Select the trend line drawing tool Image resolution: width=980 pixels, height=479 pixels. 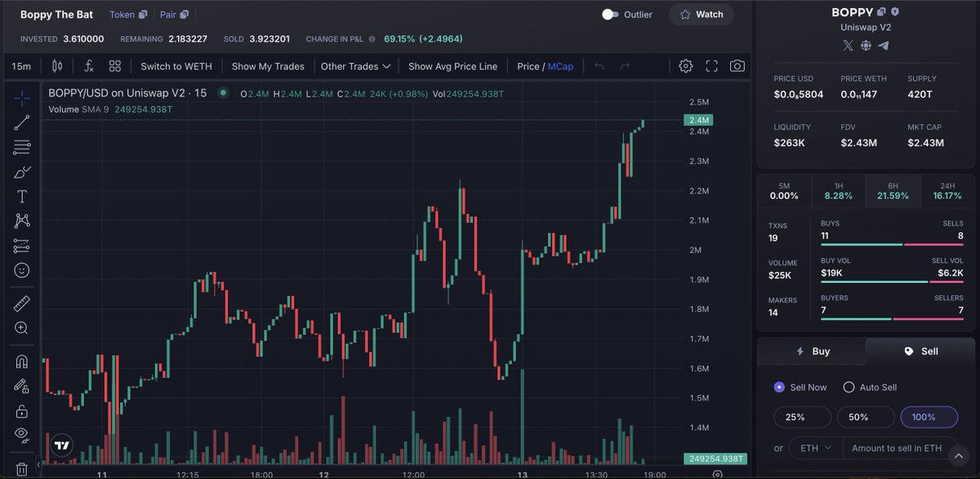click(22, 123)
